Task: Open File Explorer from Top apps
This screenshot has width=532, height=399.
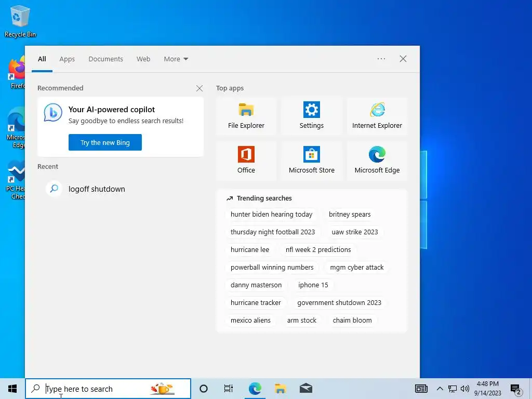Action: (246, 116)
